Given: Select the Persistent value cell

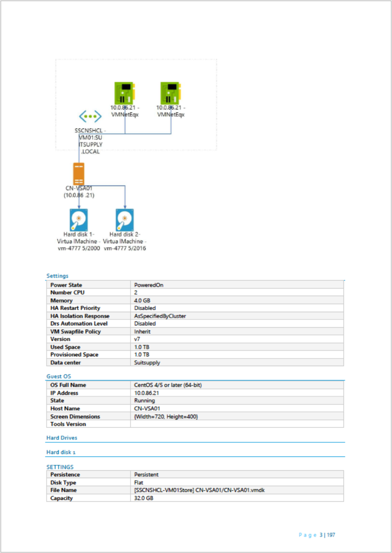Looking at the screenshot, I should [237, 474].
